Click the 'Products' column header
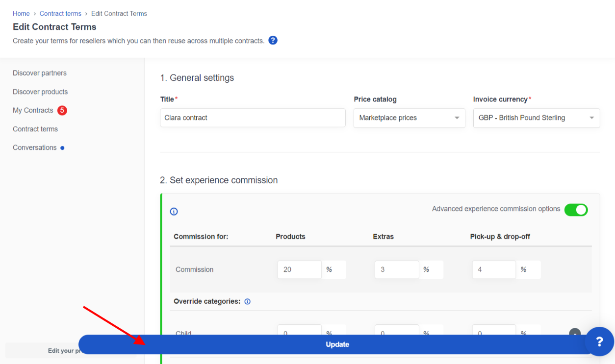This screenshot has height=364, width=615. [x=290, y=237]
